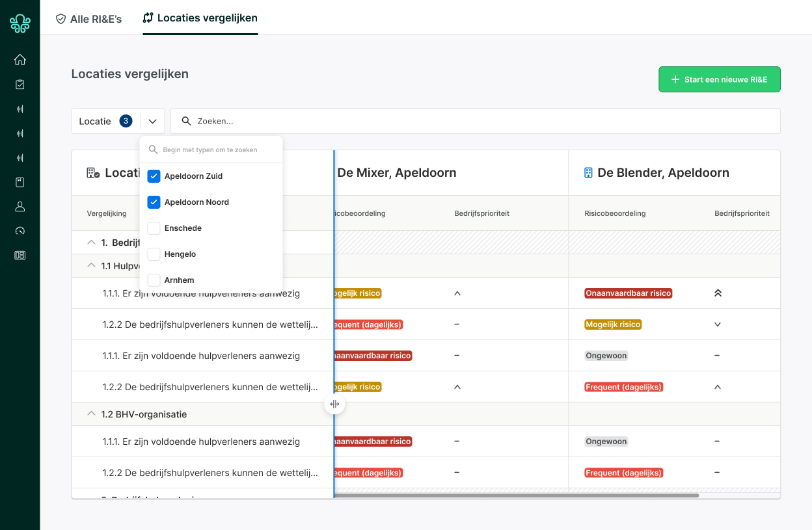Focus the Zoeken search field
Viewport: 812px width, 530px height.
tap(476, 121)
